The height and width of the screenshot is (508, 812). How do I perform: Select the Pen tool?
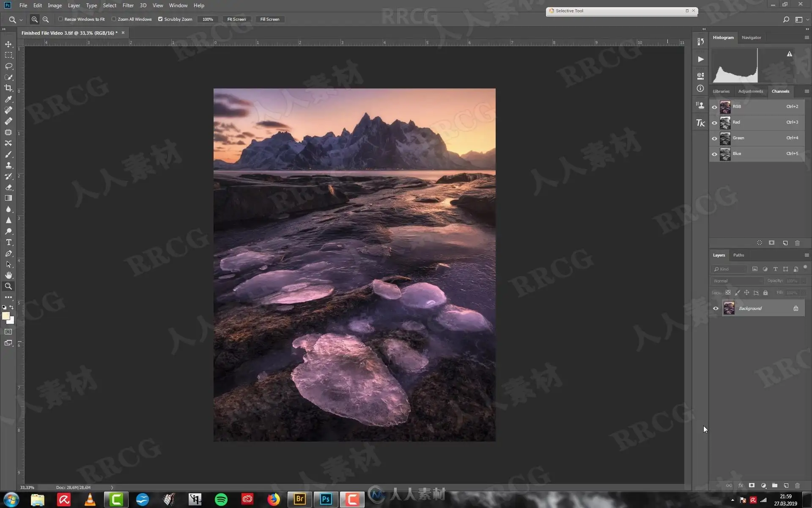pos(8,253)
